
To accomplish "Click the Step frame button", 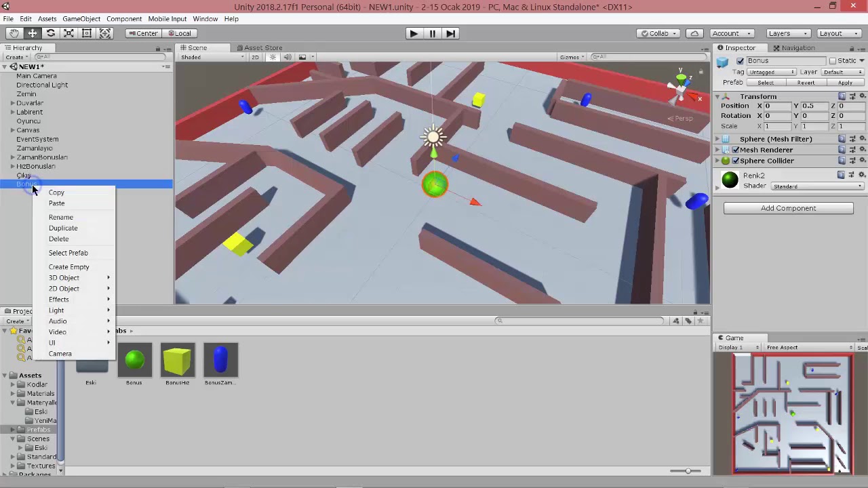I will click(x=450, y=33).
